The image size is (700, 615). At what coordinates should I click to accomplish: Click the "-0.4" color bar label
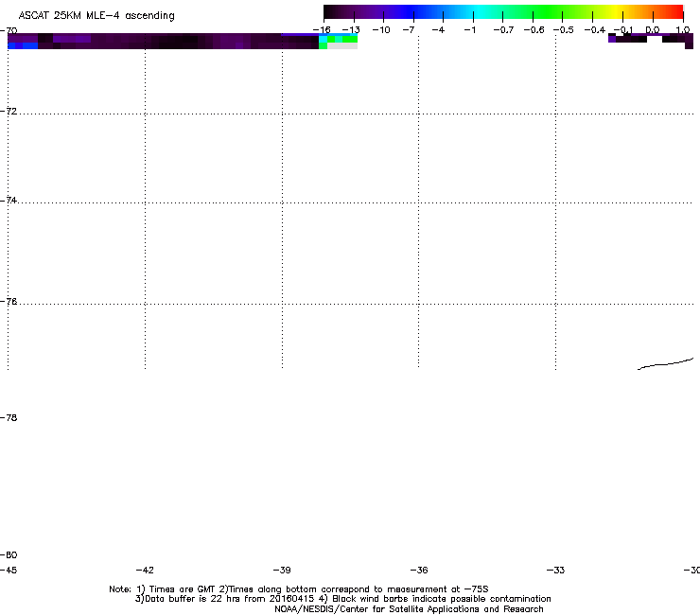(595, 30)
